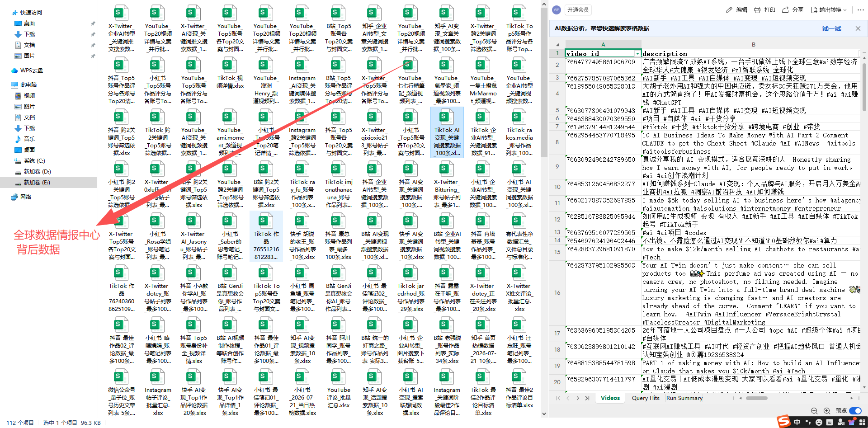
Task: Click the WP user avatar icon
Action: (557, 9)
